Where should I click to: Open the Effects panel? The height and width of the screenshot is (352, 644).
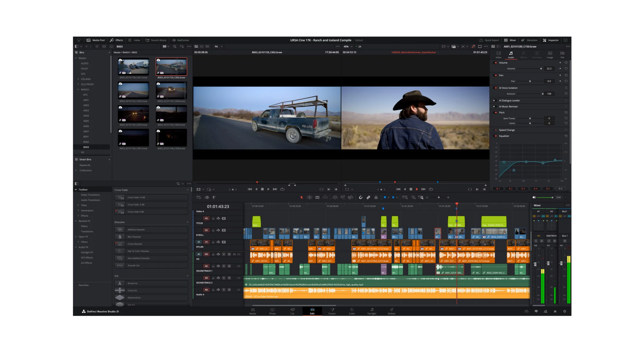(x=117, y=40)
